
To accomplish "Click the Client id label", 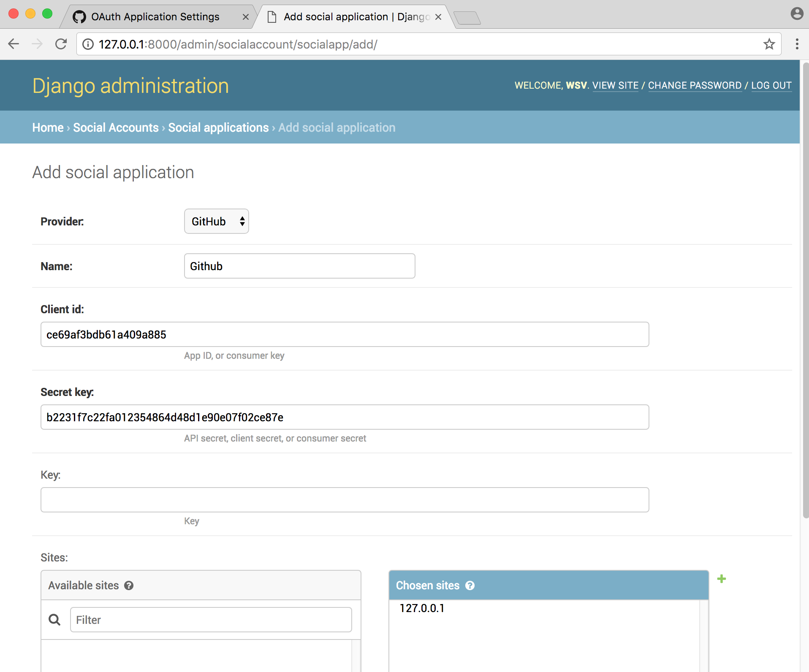I will 62,309.
